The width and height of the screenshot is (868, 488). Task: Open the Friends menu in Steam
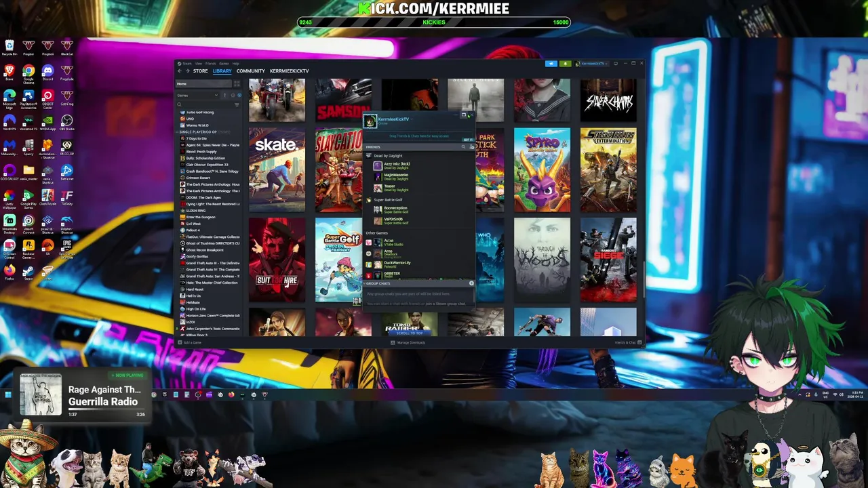pyautogui.click(x=210, y=64)
